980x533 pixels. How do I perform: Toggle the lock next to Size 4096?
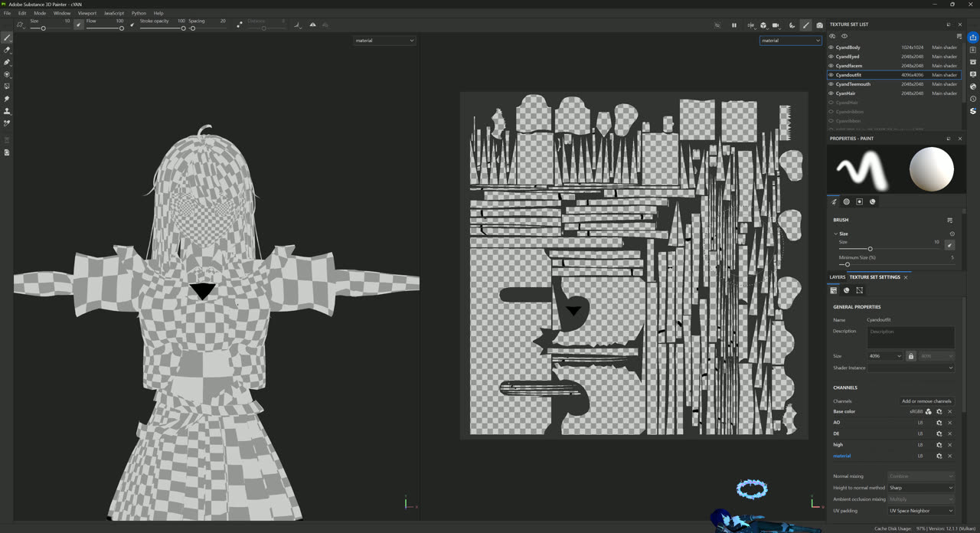click(911, 356)
